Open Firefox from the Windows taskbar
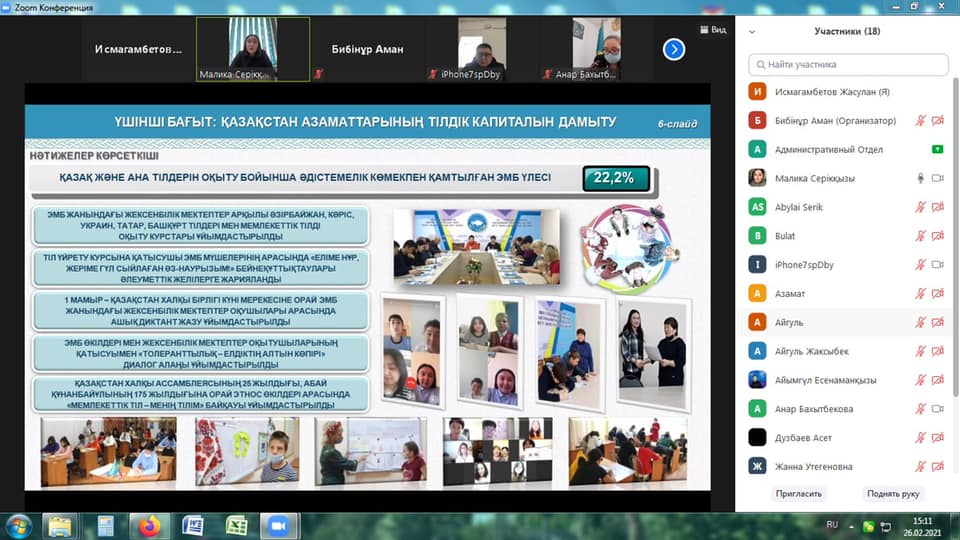Screen dimensions: 960x540 coord(149,526)
